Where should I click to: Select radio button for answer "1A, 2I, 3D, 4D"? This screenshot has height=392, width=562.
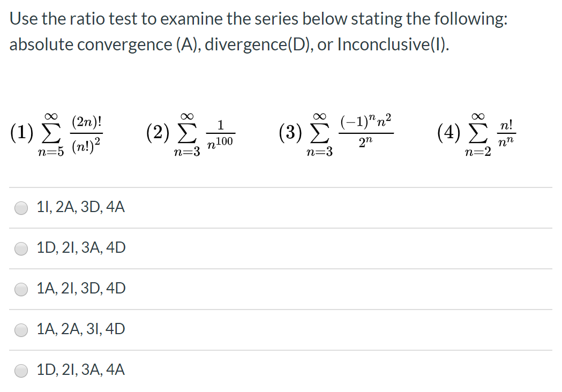click(x=21, y=289)
